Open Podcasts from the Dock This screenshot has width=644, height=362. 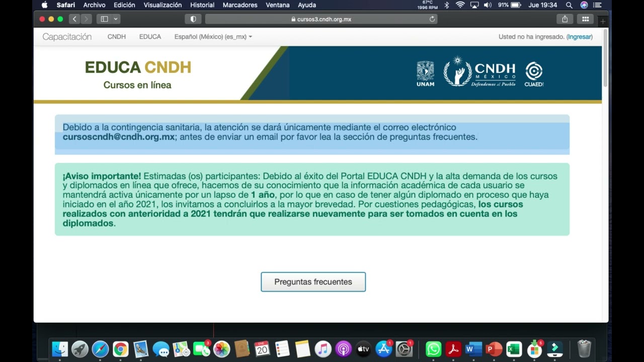[x=343, y=348]
